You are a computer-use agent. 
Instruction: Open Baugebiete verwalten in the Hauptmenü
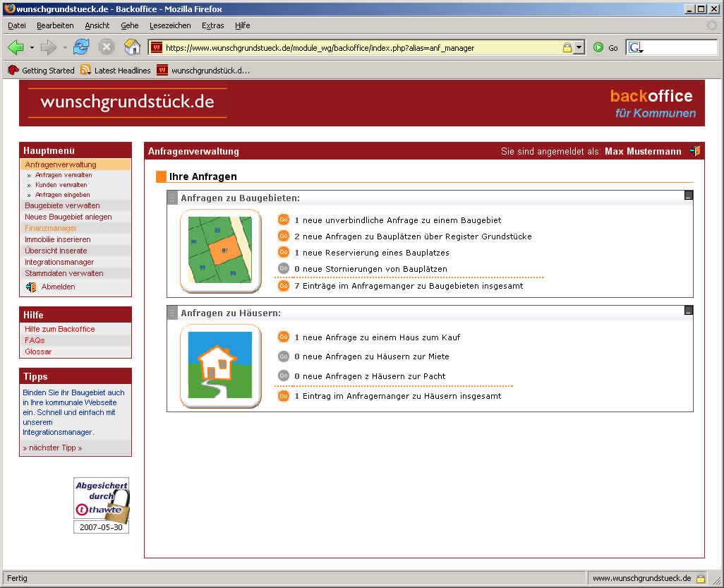coord(62,205)
